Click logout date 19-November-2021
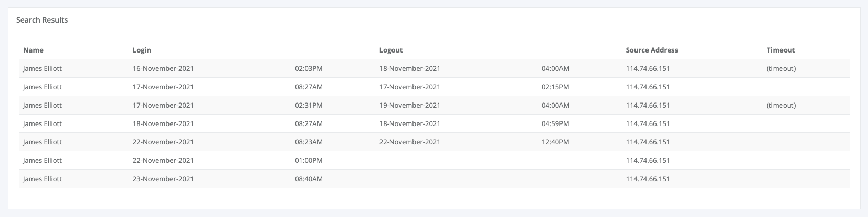Image resolution: width=868 pixels, height=217 pixels. tap(410, 105)
